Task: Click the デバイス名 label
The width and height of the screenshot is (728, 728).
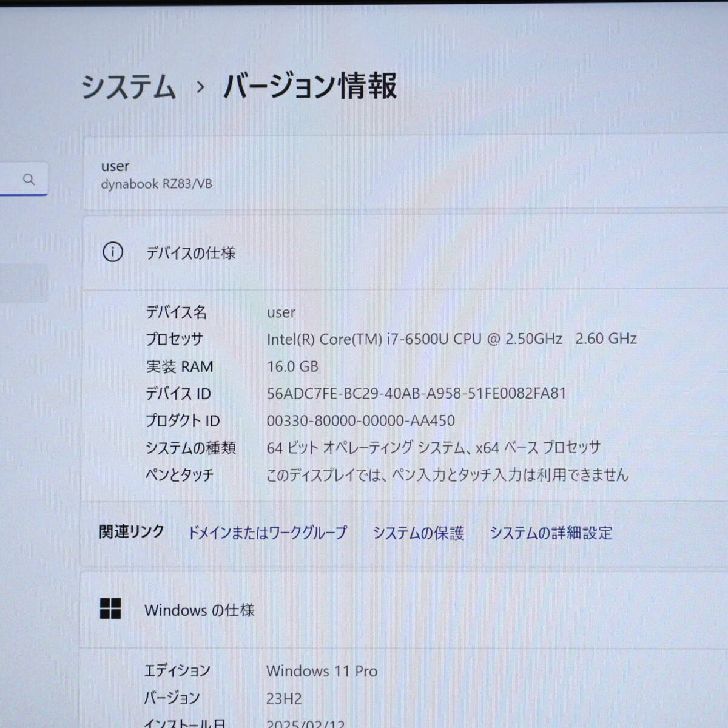Action: [176, 312]
